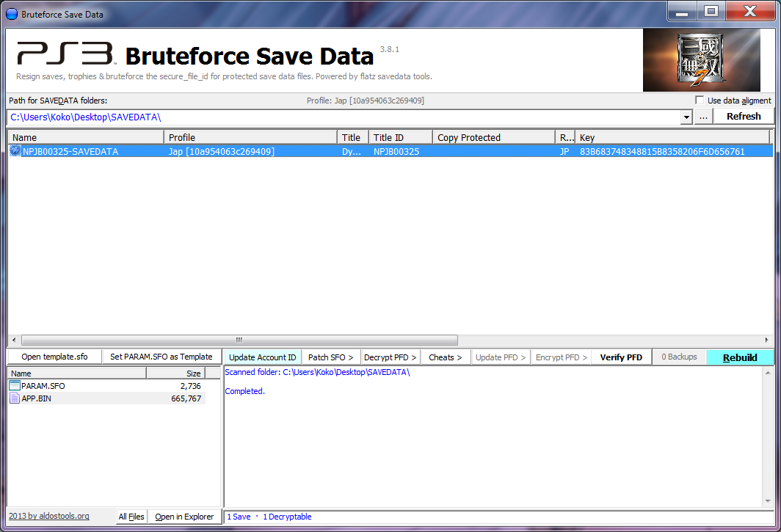The image size is (781, 532).
Task: Minimize the Bruteforce Save Data window
Action: [682, 12]
